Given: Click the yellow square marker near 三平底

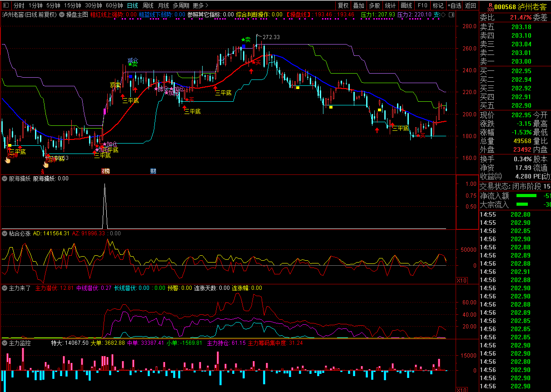Looking at the screenshot, I should [x=380, y=110].
